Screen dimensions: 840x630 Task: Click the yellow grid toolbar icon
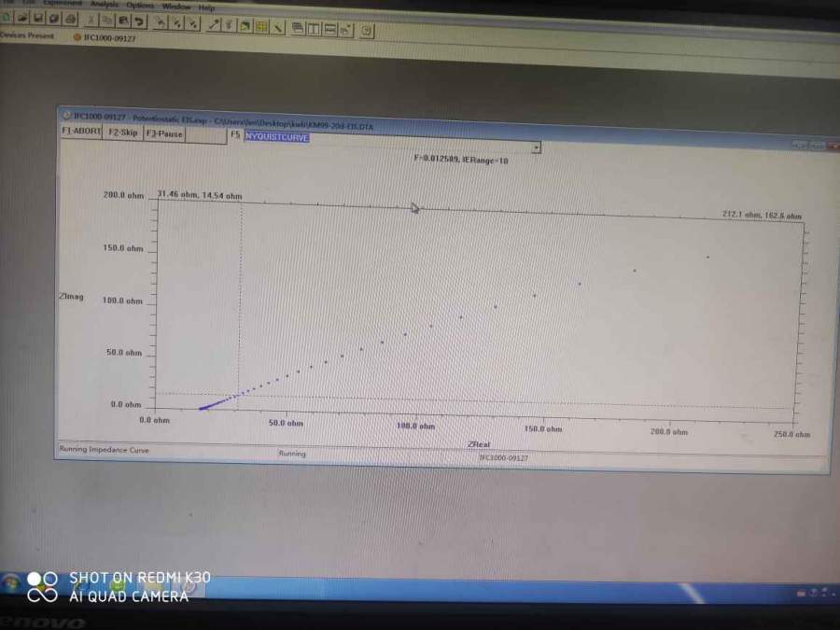261,26
